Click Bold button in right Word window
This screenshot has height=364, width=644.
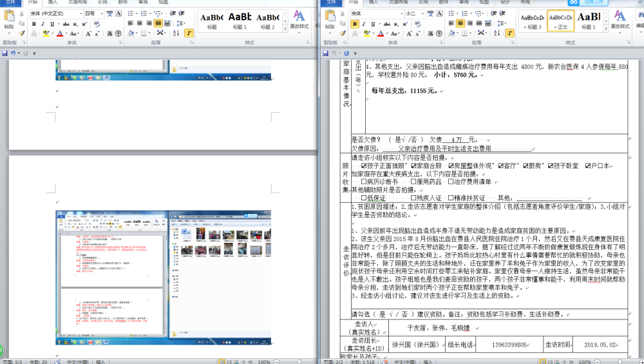coord(355,24)
